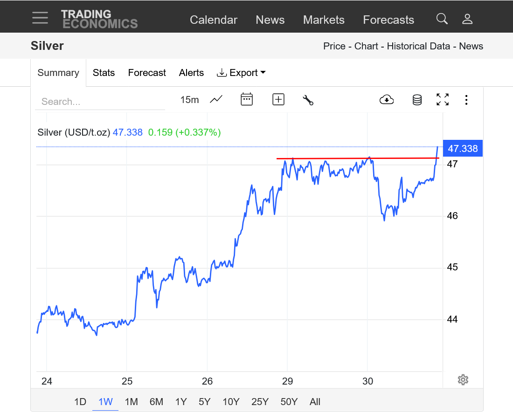Open chart settings gear icon
Image resolution: width=513 pixels, height=420 pixels.
(x=463, y=380)
